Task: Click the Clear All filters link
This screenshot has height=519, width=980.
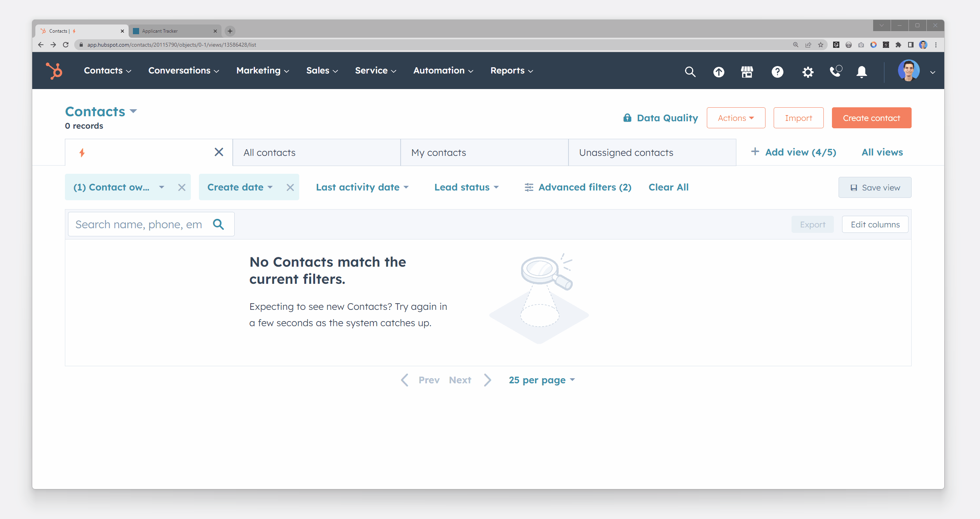Action: pos(668,187)
